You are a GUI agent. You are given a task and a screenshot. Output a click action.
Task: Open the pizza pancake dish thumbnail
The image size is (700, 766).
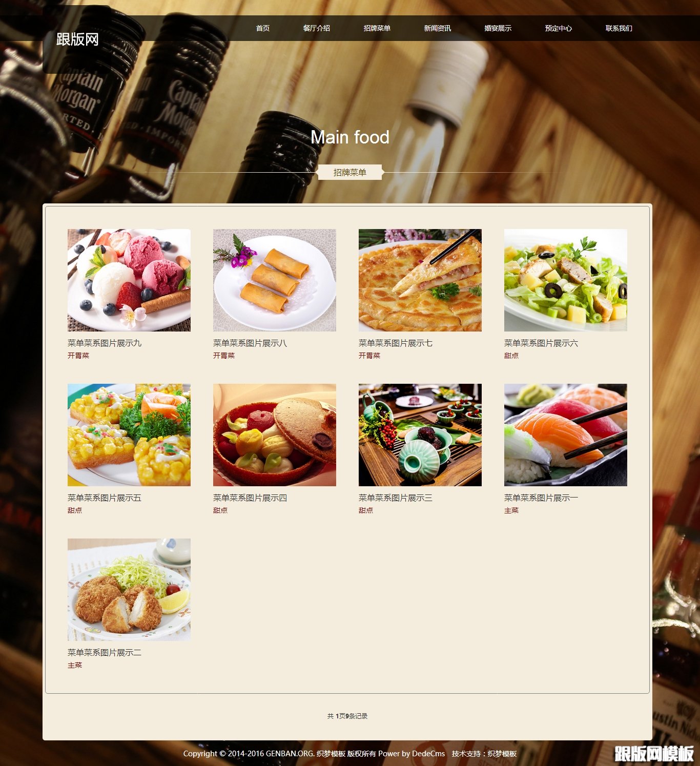420,280
